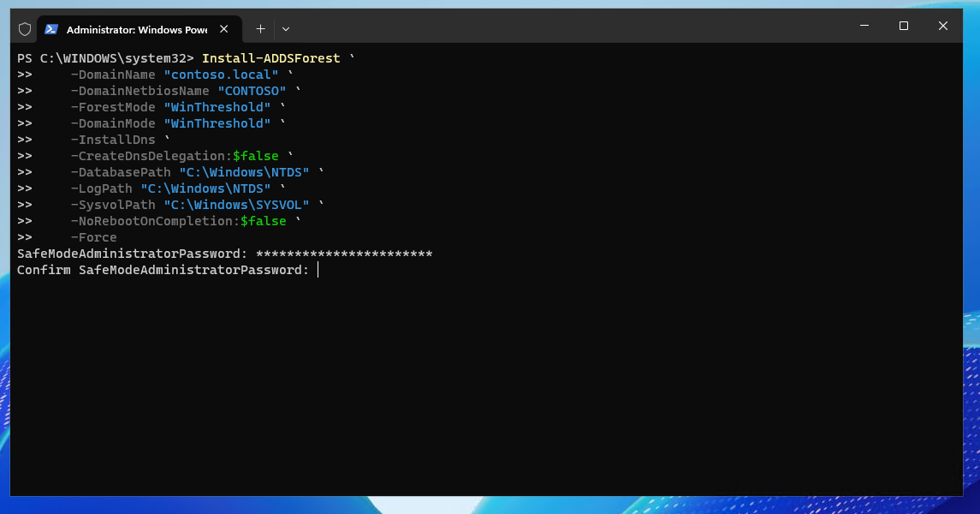
Task: Click the -ForestMode parameter text
Action: (x=112, y=107)
